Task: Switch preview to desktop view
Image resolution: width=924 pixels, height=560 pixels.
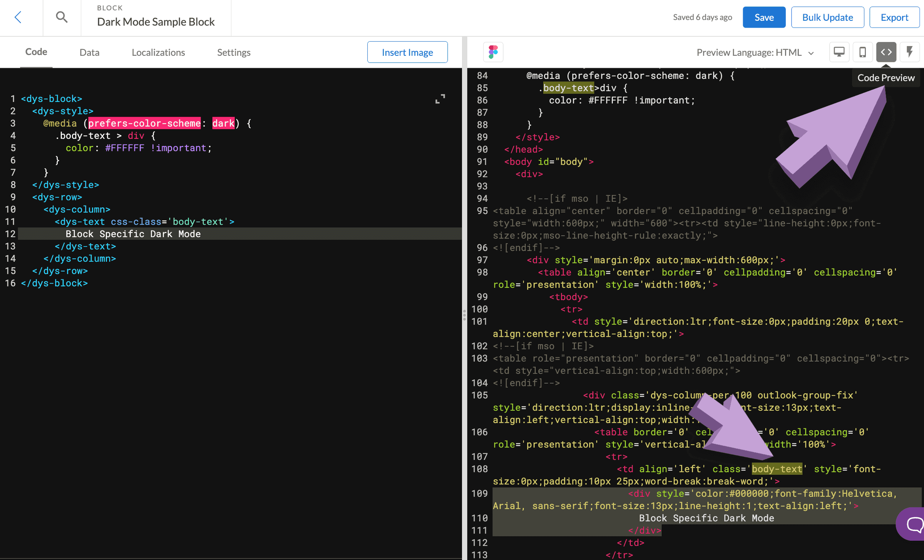Action: tap(839, 52)
